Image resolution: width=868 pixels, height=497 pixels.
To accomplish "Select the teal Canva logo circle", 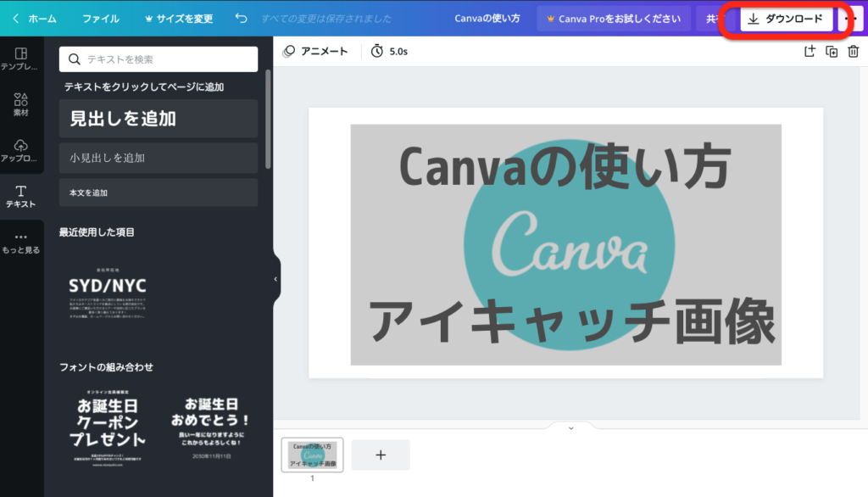I will [569, 243].
